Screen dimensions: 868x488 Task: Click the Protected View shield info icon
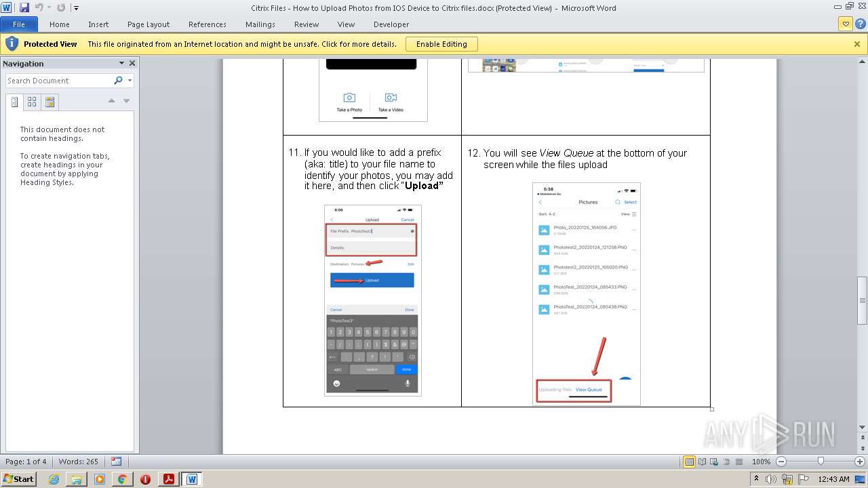point(11,44)
